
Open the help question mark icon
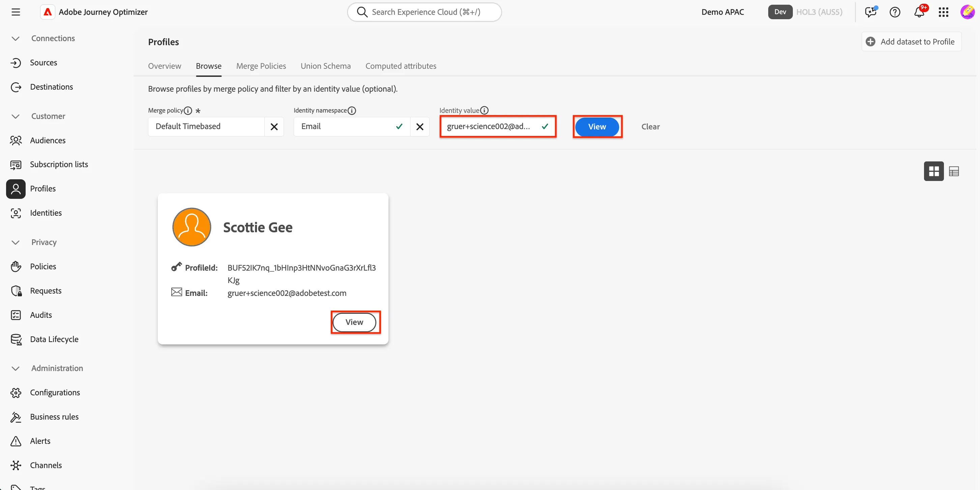[x=895, y=12]
